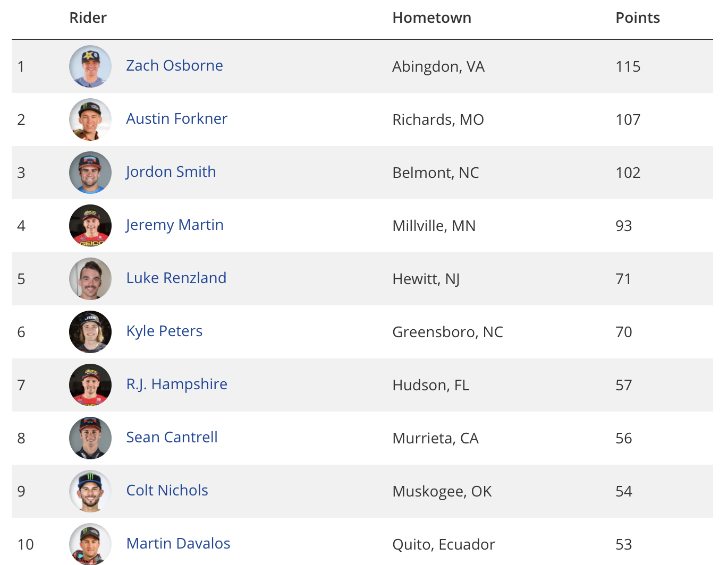Click Austin Forkner's avatar photo
The width and height of the screenshot is (728, 565).
click(90, 119)
